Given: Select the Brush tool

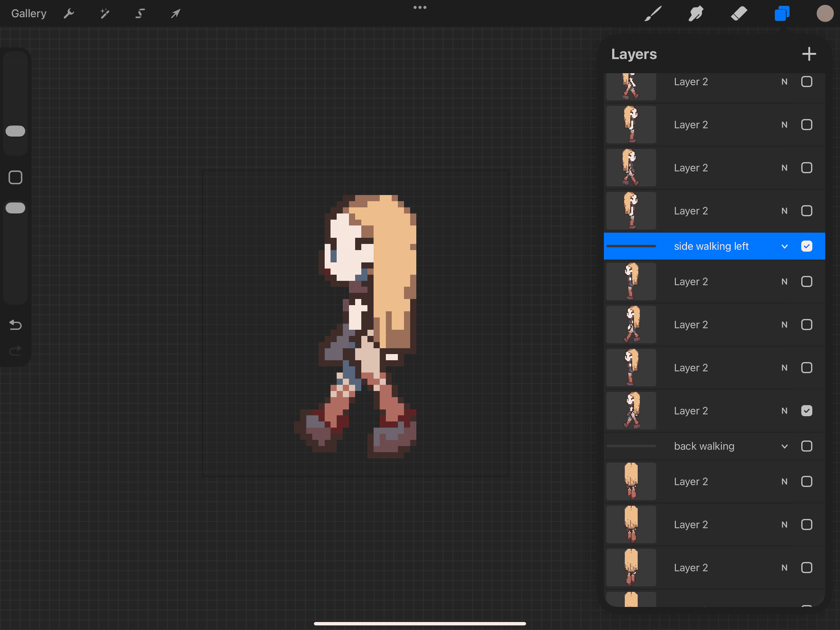Looking at the screenshot, I should pos(653,14).
